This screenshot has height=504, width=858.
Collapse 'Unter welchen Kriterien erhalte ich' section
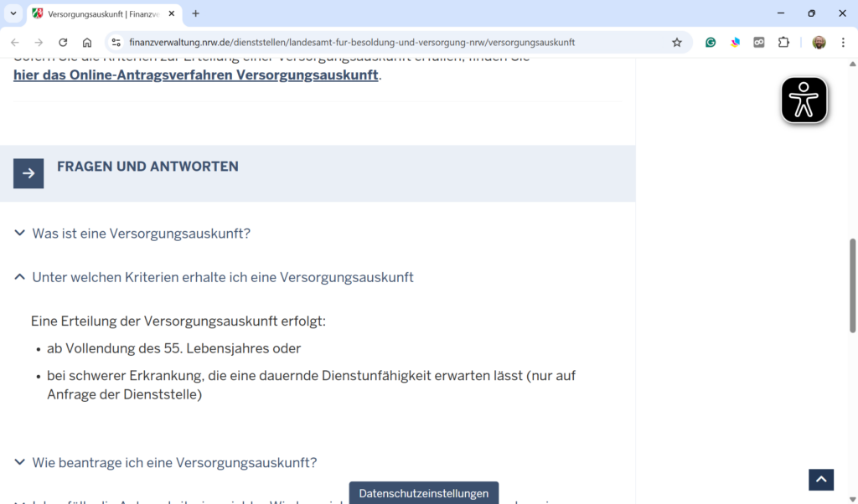pos(222,277)
